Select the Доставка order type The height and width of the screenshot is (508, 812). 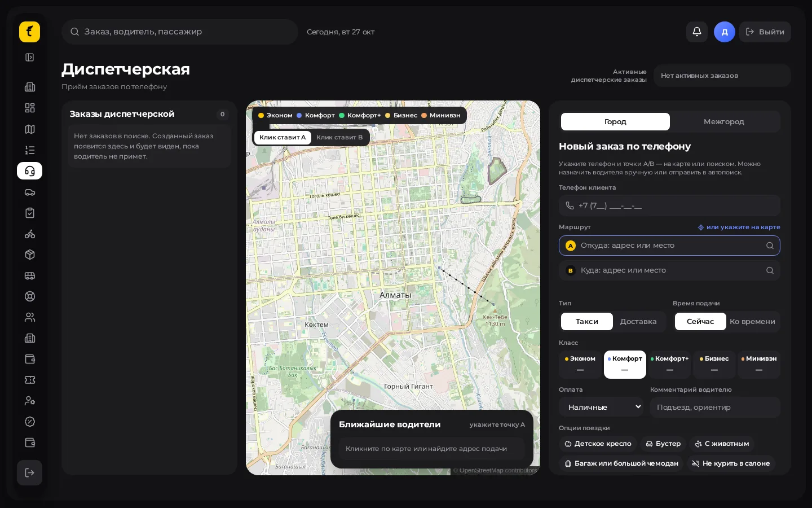[638, 321]
